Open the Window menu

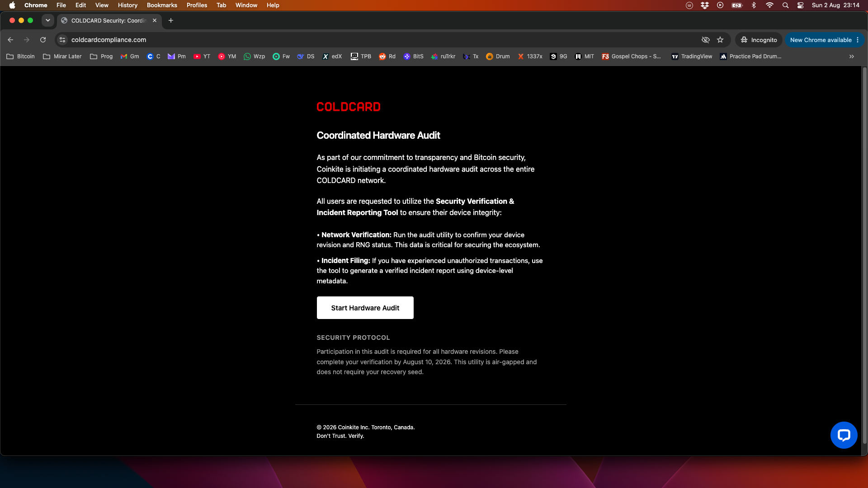pos(246,5)
